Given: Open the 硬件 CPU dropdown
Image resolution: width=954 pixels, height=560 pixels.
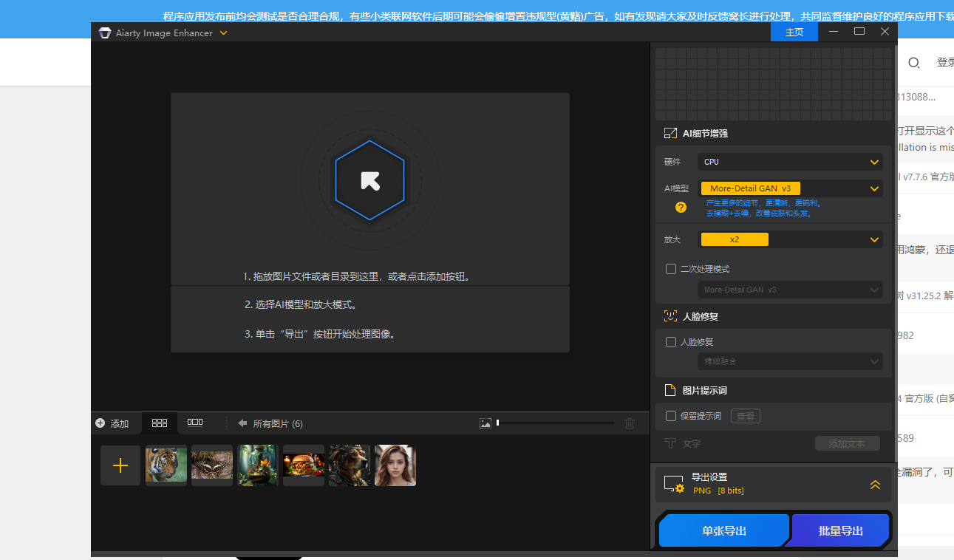Looking at the screenshot, I should pos(790,162).
